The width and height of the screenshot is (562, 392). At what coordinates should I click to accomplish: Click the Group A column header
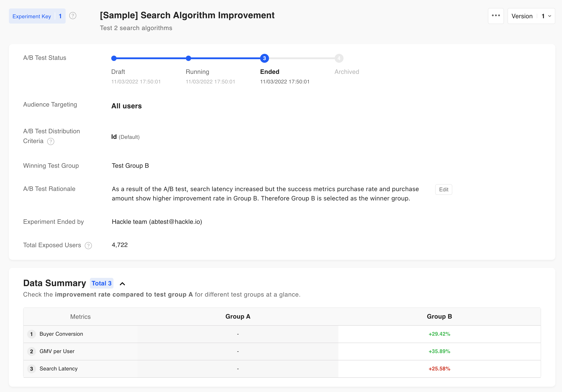(238, 316)
